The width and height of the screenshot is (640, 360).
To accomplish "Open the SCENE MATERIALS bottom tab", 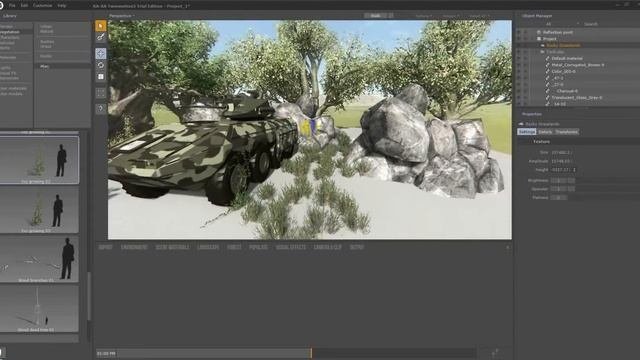I will pos(173,247).
